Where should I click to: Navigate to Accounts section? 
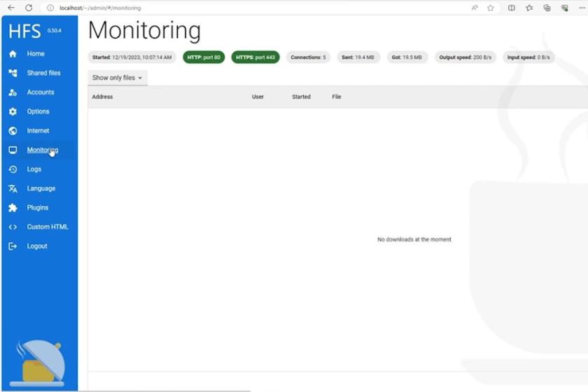41,92
